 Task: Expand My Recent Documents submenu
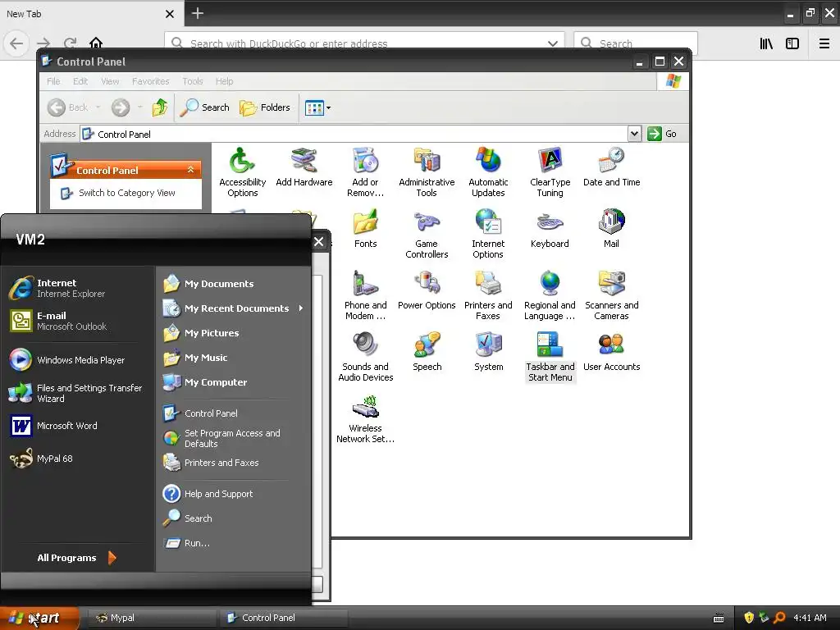pyautogui.click(x=234, y=308)
